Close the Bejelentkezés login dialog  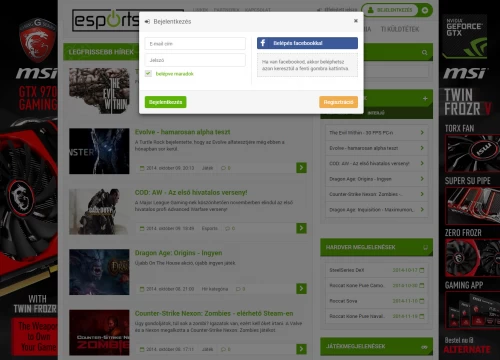[x=356, y=21]
